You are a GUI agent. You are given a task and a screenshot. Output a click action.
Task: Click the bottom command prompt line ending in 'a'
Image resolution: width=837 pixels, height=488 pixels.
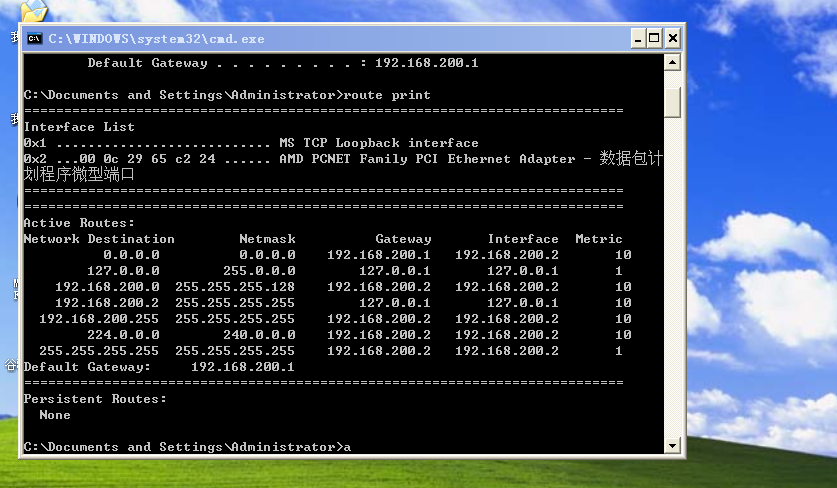pyautogui.click(x=187, y=447)
